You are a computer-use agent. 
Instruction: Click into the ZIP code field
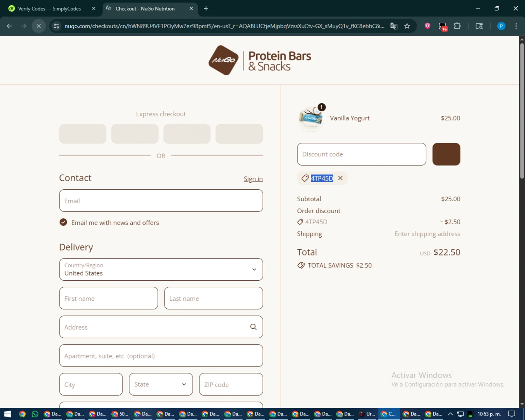point(231,384)
